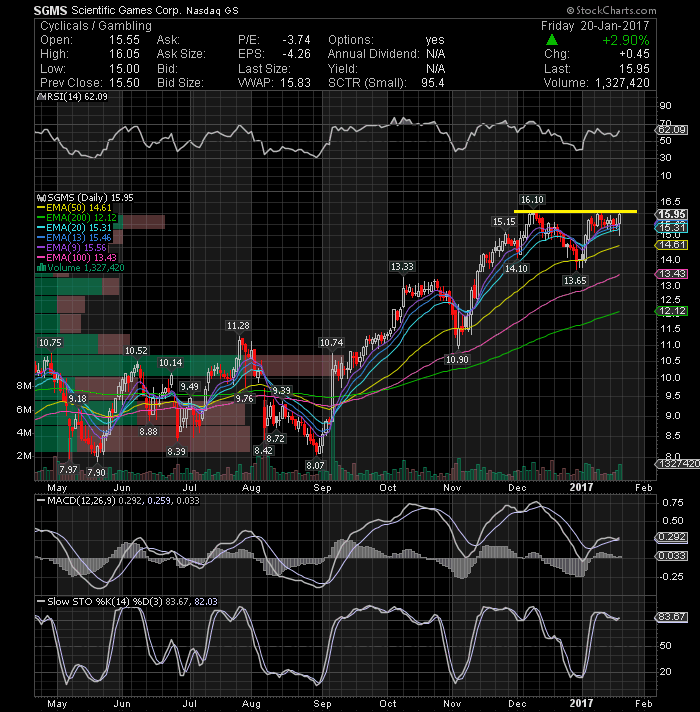700x712 pixels.
Task: Click the Options value 'yes'
Action: 435,40
